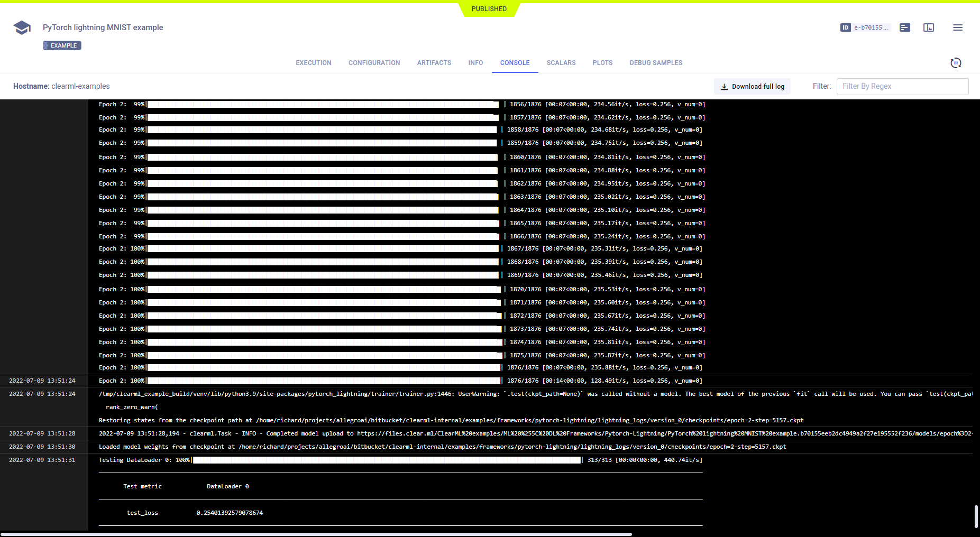Open the Configuration tab
This screenshot has height=537, width=980.
click(x=374, y=63)
